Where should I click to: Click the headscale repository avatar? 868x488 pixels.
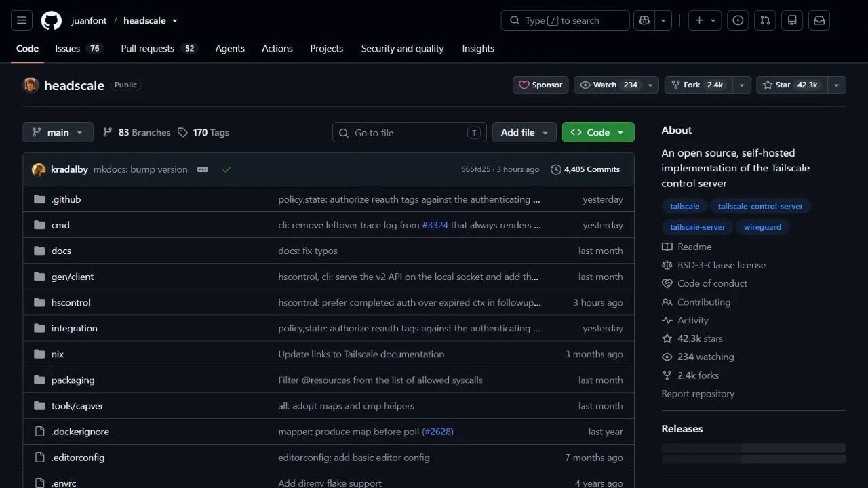pyautogui.click(x=31, y=85)
